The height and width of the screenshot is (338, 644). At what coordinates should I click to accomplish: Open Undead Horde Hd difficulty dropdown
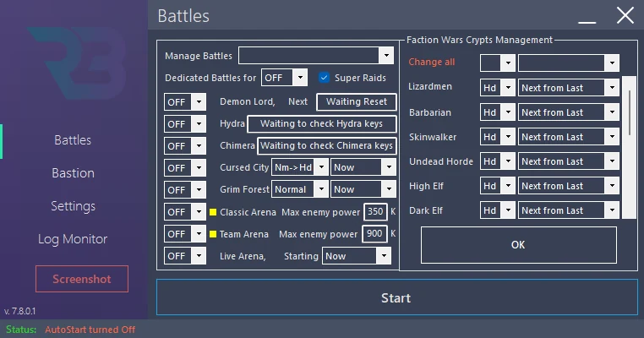(x=498, y=161)
